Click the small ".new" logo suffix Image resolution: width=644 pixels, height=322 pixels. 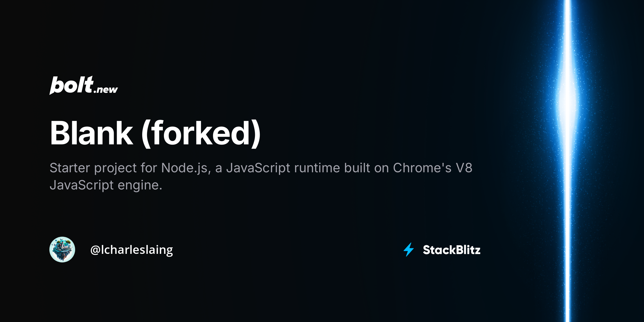point(106,90)
